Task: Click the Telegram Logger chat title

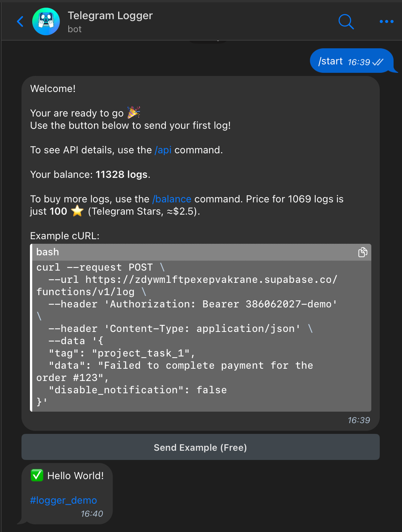Action: coord(110,16)
